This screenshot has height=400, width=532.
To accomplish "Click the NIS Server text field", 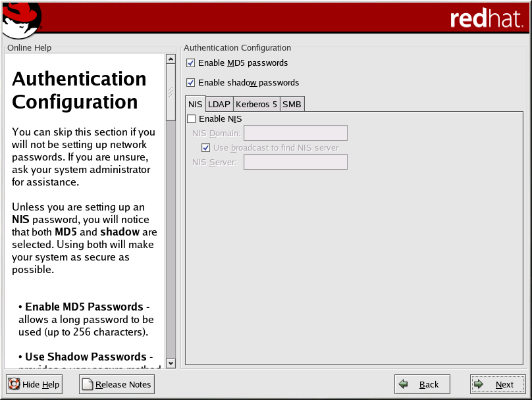I will click(x=295, y=162).
